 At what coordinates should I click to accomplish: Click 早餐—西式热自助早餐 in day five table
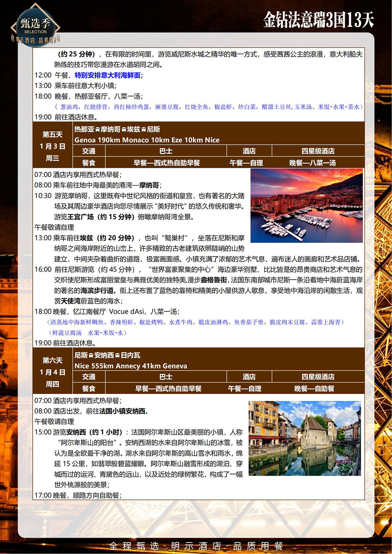pyautogui.click(x=167, y=163)
